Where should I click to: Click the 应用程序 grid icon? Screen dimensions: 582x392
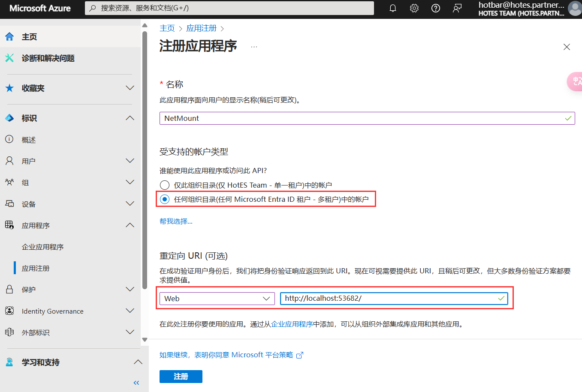pos(9,225)
